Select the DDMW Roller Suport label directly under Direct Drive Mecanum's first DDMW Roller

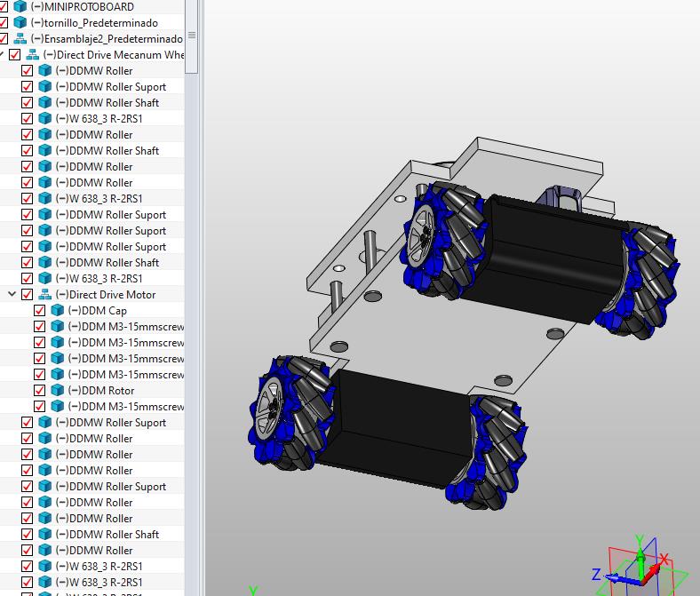[x=111, y=87]
